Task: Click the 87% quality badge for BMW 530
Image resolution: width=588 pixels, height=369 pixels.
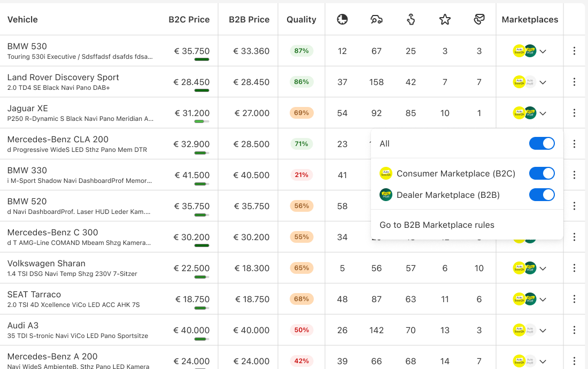Action: click(x=301, y=51)
